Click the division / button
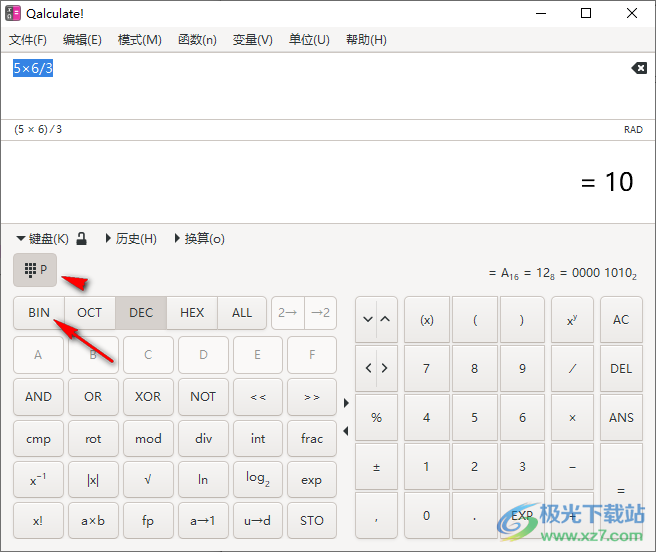 (x=572, y=368)
